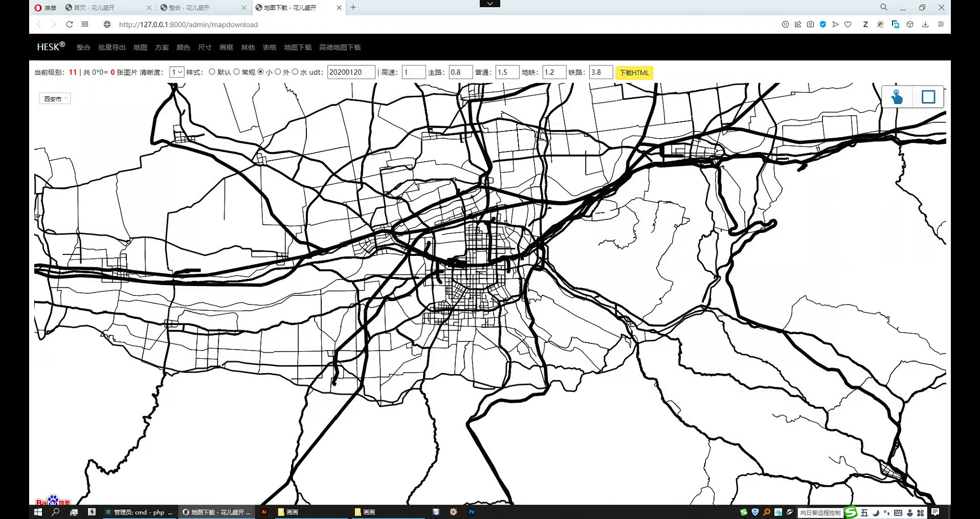Click the browser snapshot camera icon
Image resolution: width=980 pixels, height=519 pixels.
(810, 24)
